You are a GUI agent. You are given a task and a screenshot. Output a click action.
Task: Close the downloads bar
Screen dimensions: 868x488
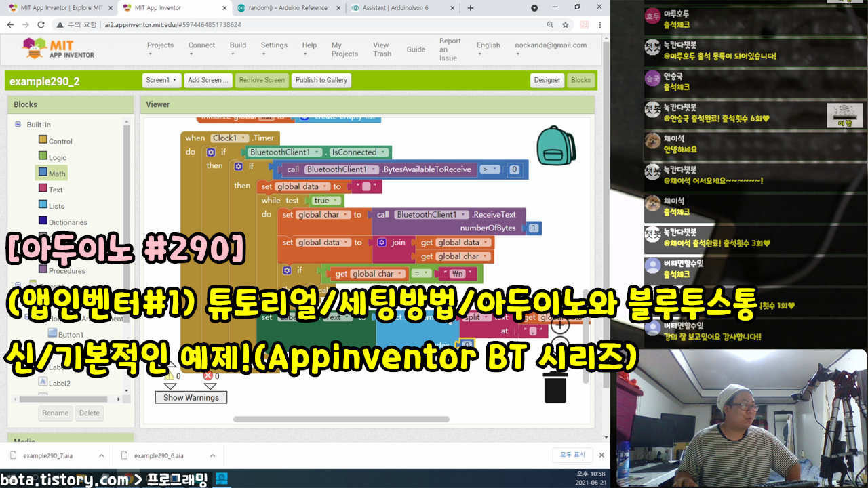601,455
